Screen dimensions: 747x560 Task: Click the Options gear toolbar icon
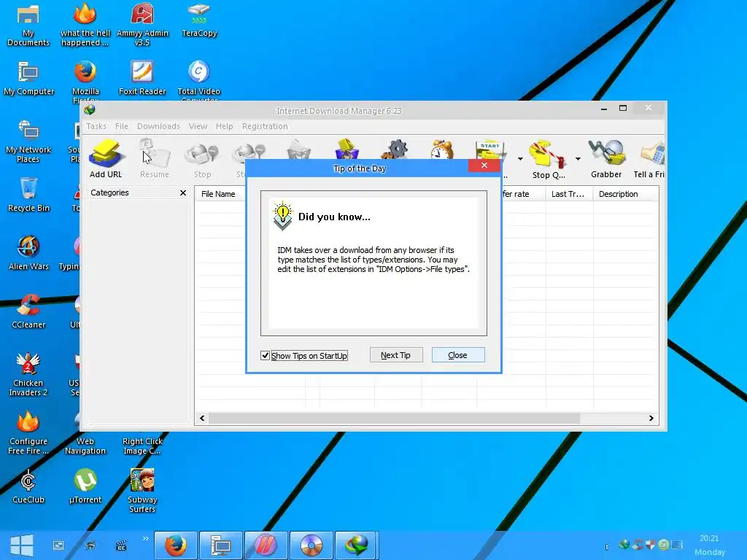(x=395, y=149)
